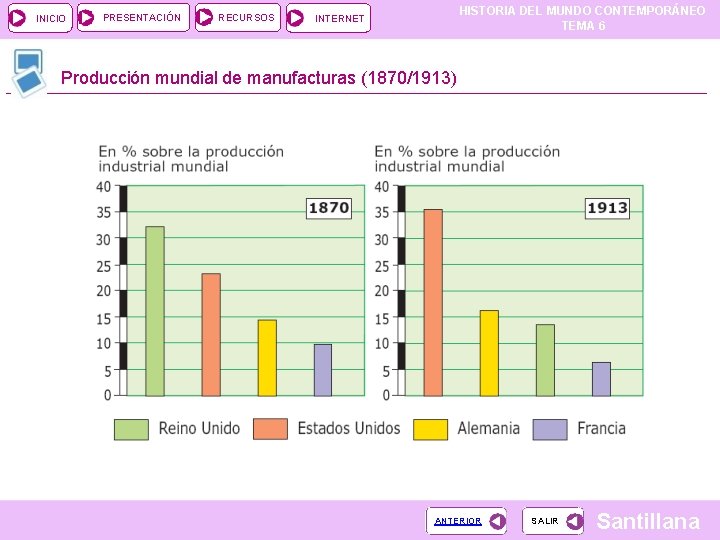Image resolution: width=720 pixels, height=540 pixels.
Task: Click the title 'Producción mundial de manufacturas (1870/1913)'
Action: 259,78
